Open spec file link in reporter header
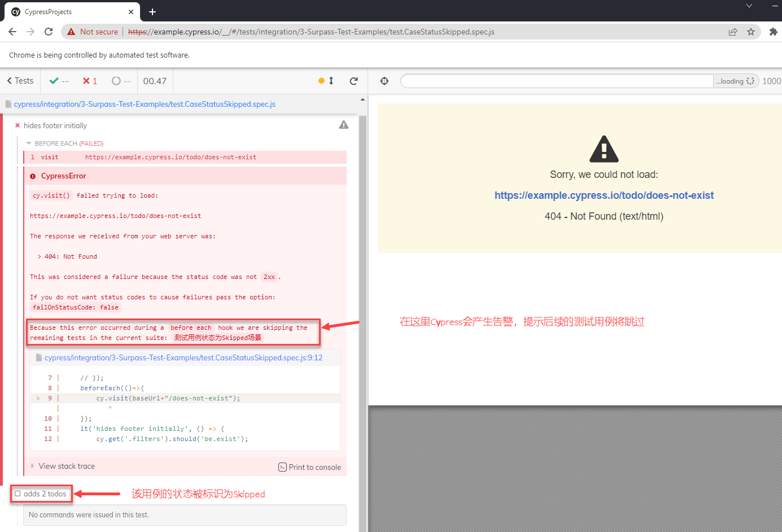The width and height of the screenshot is (782, 532). tap(145, 104)
